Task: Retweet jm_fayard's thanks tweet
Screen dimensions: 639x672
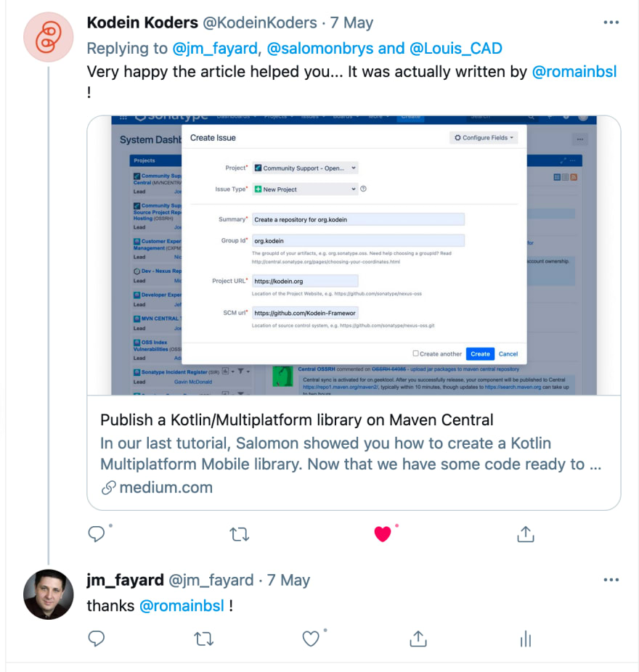Action: point(204,639)
